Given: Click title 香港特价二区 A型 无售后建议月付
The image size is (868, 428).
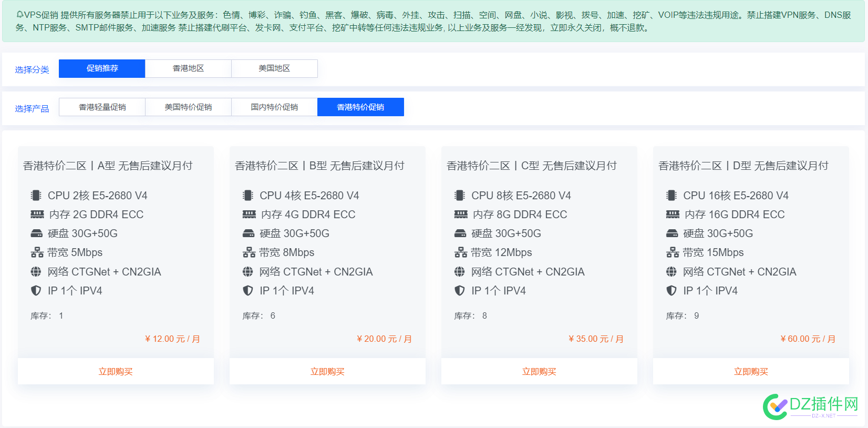Looking at the screenshot, I should (x=108, y=166).
